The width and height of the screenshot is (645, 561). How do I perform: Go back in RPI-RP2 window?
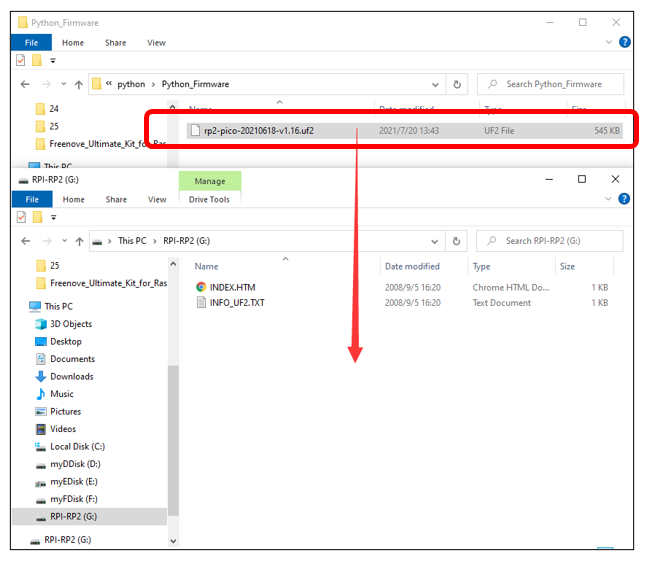26,241
